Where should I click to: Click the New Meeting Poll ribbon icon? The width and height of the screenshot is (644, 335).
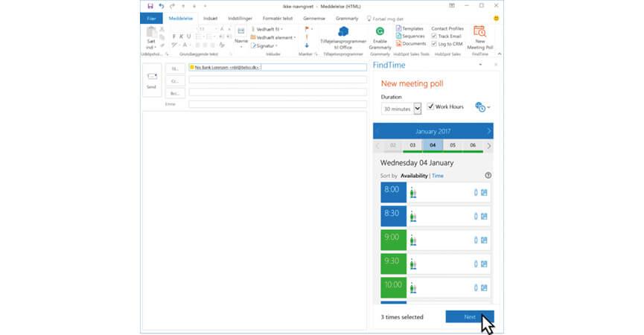(479, 32)
